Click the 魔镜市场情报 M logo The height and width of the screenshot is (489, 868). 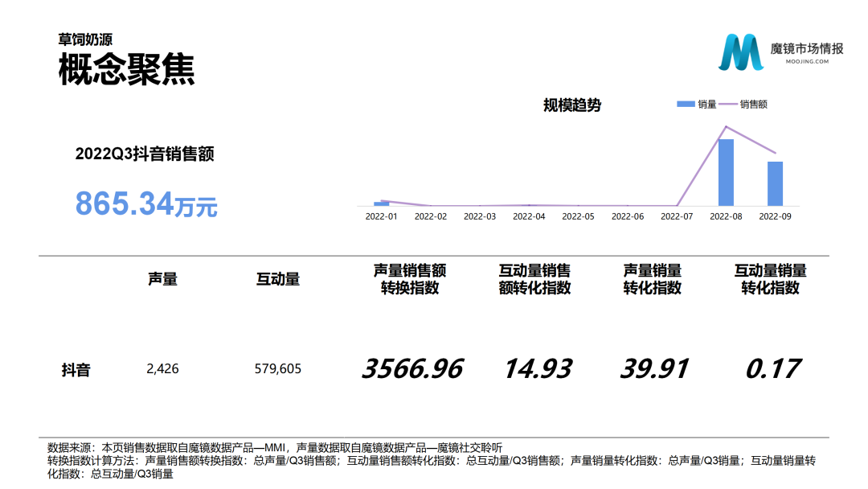click(x=741, y=52)
